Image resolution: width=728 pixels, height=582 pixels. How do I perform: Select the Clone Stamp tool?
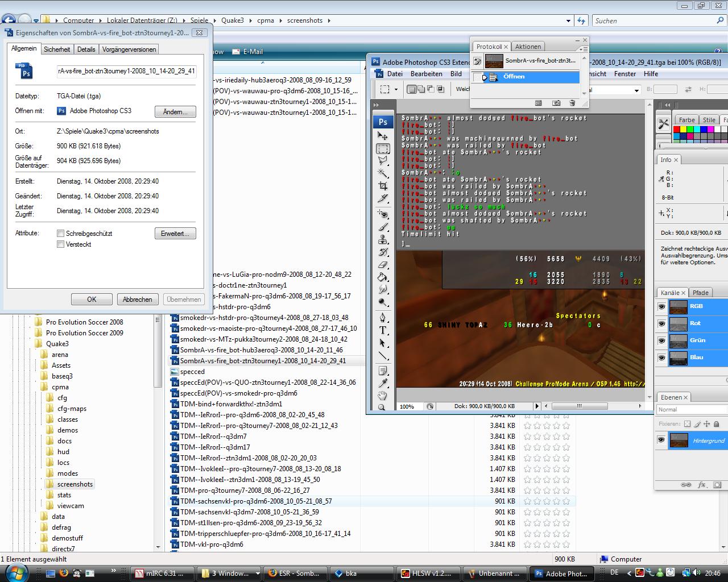(383, 239)
